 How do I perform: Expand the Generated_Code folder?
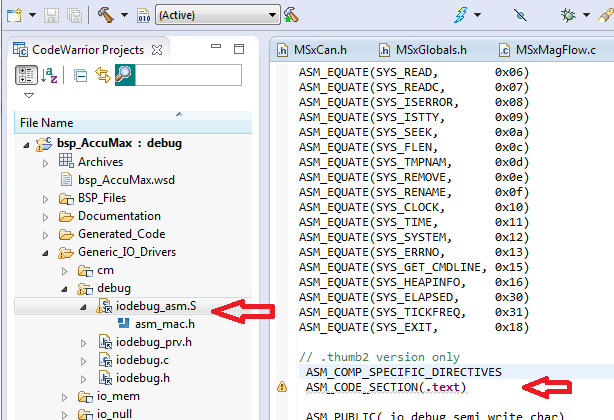point(45,235)
